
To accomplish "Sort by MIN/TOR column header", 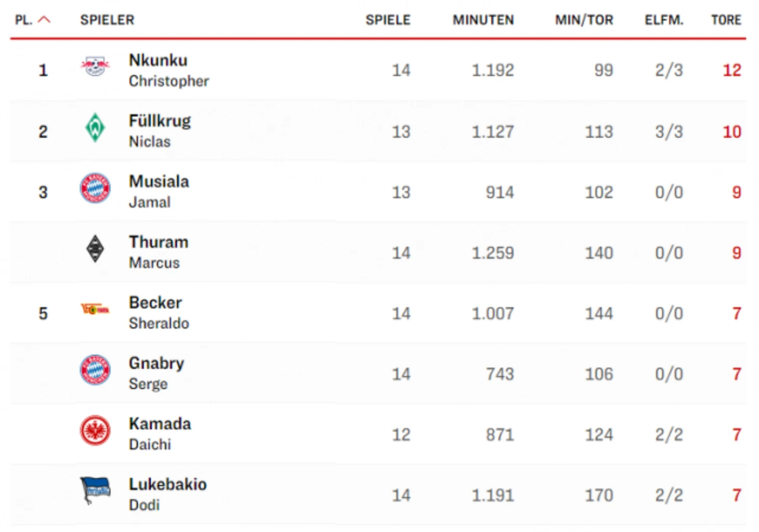I will (x=584, y=20).
